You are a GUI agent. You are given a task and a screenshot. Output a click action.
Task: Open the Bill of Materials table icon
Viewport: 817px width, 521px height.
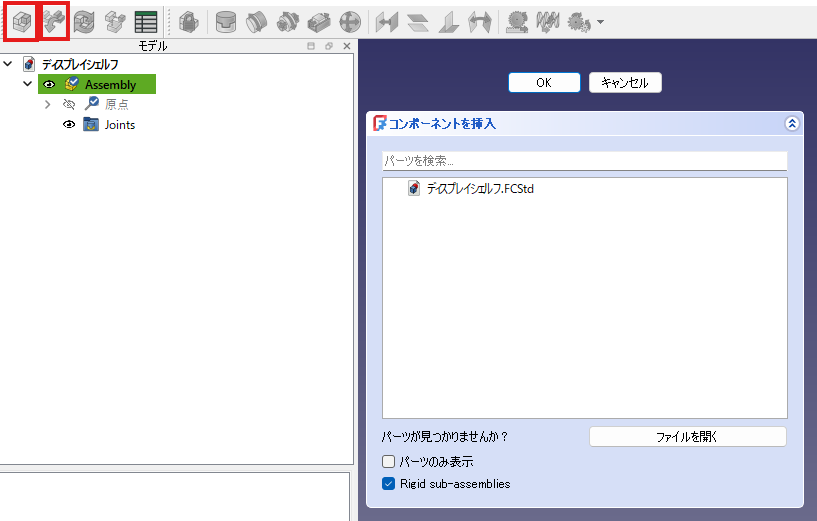point(146,21)
